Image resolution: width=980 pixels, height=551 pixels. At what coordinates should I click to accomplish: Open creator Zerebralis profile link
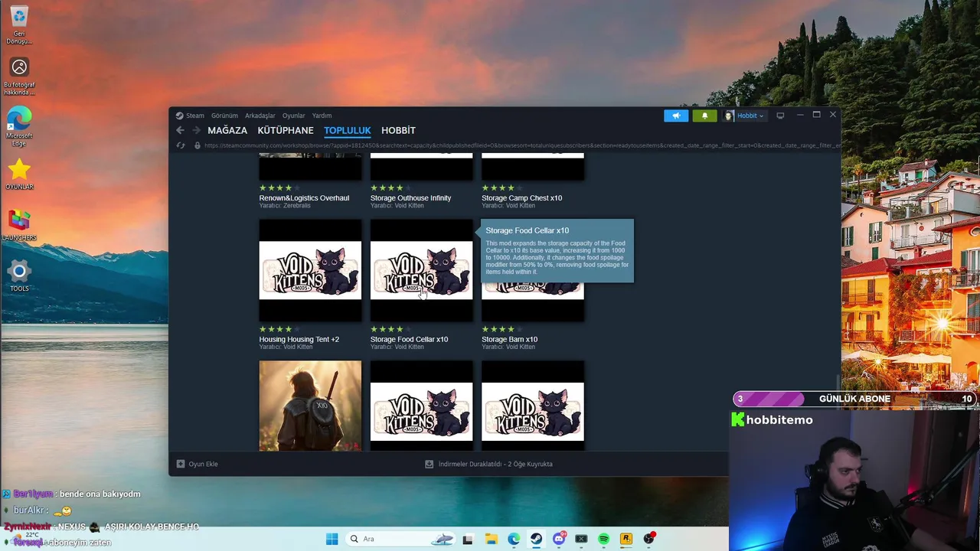coord(297,206)
